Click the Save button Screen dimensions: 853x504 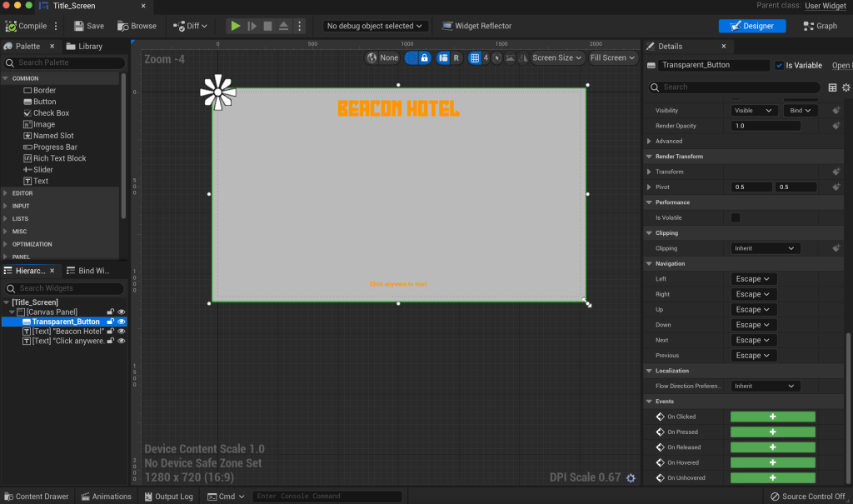click(88, 26)
